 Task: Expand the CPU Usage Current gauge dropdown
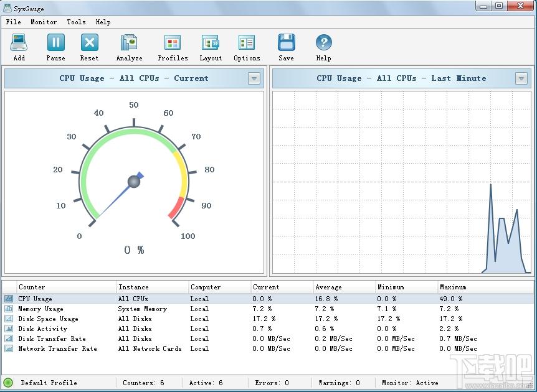click(x=254, y=78)
